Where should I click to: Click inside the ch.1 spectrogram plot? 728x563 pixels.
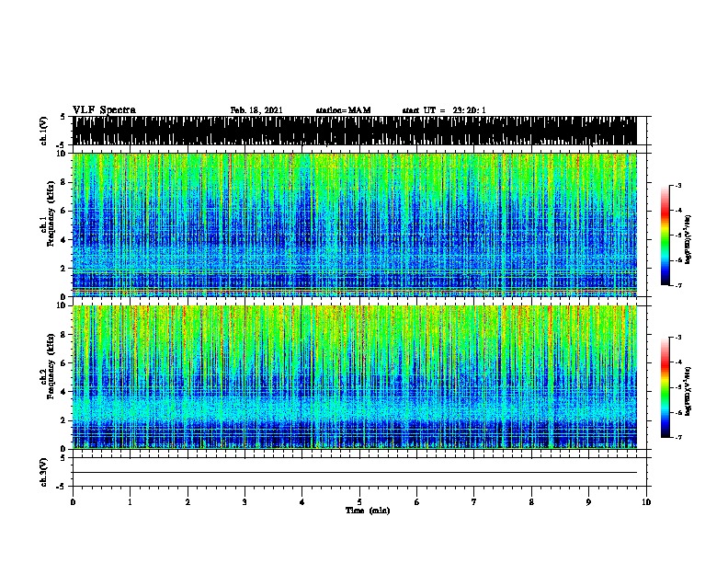point(355,224)
